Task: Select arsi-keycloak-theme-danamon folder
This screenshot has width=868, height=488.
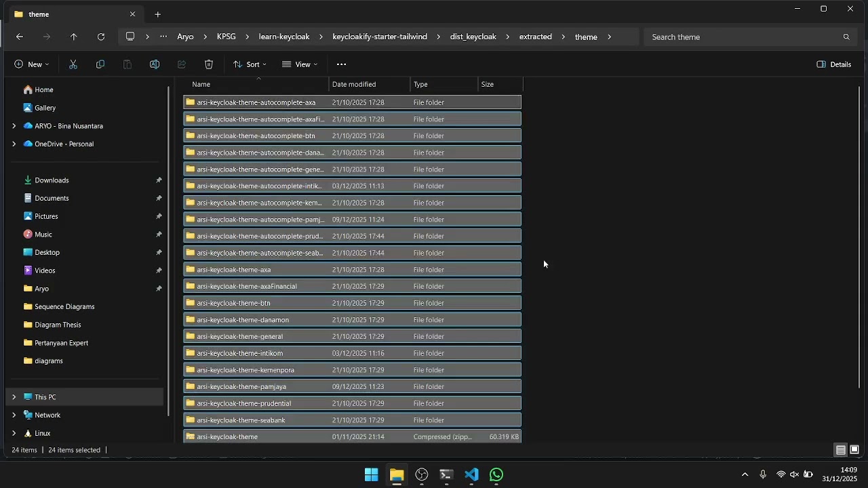Action: [353, 320]
